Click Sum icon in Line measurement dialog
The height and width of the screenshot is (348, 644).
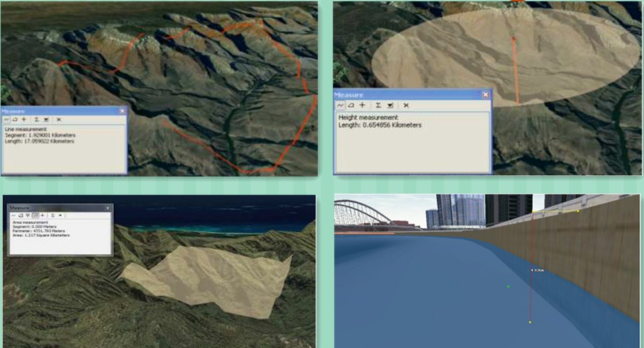pos(36,119)
